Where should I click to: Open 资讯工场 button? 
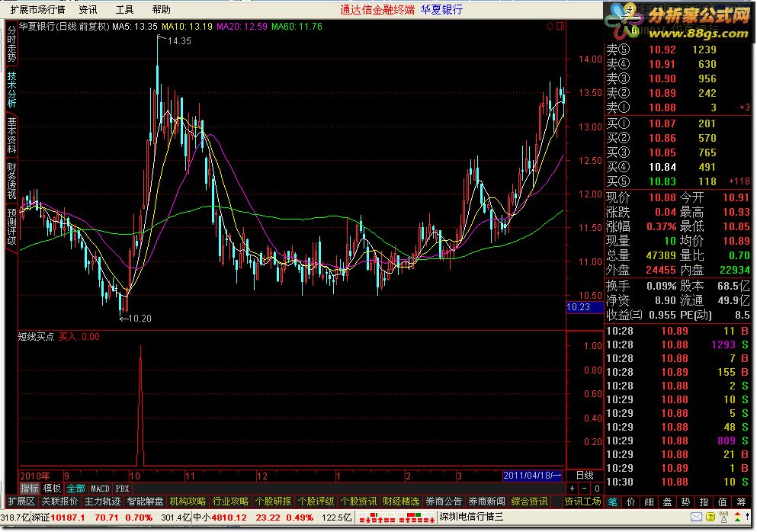(582, 502)
